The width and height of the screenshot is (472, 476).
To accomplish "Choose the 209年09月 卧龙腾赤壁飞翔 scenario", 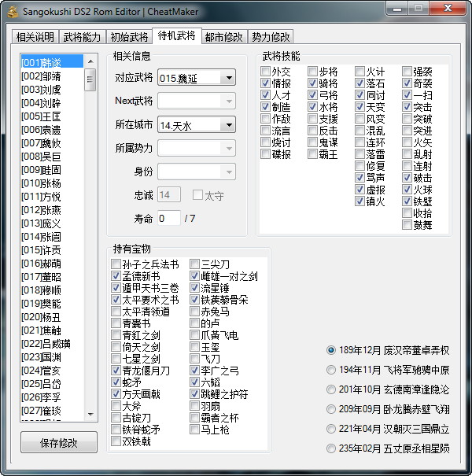I will click(x=331, y=408).
